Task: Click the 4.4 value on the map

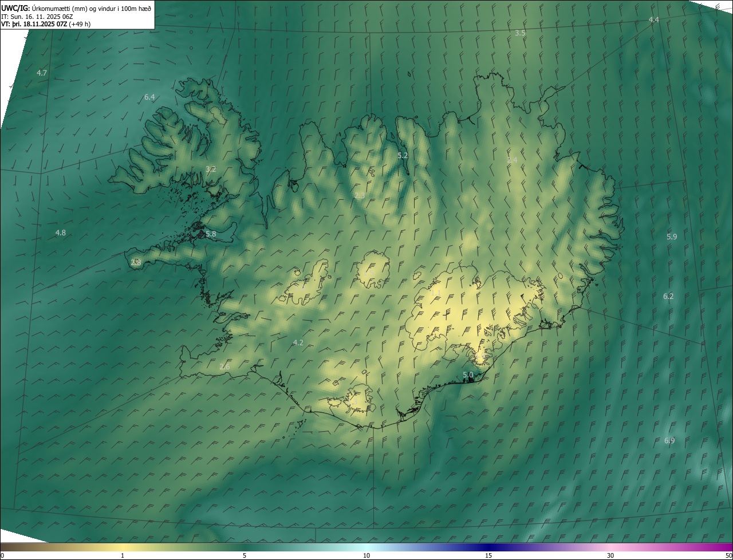Action: 653,20
